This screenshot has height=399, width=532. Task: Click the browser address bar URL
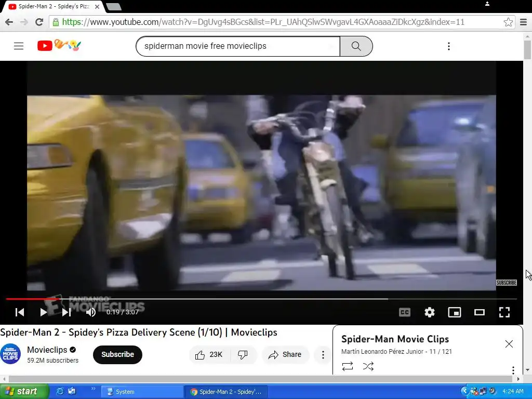coord(263,22)
